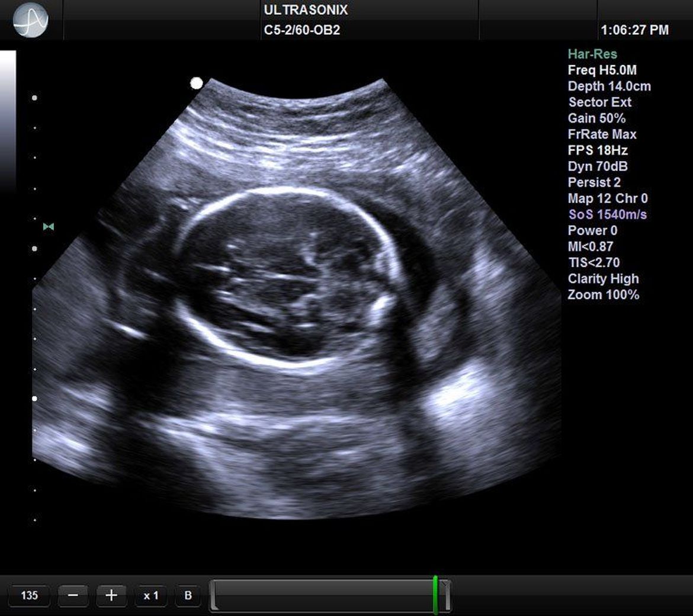This screenshot has width=693, height=616.
Task: Select the Gain 50% parameter
Action: 596,118
